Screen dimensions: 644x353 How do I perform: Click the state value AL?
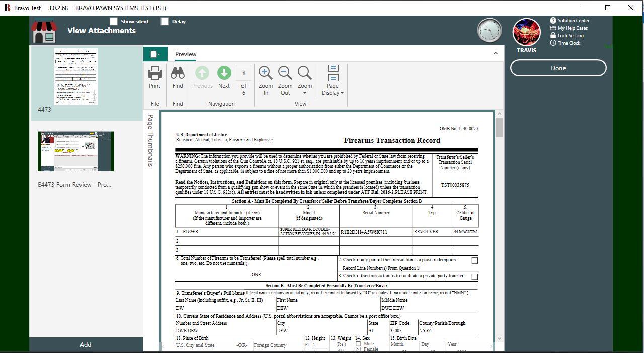click(x=371, y=331)
